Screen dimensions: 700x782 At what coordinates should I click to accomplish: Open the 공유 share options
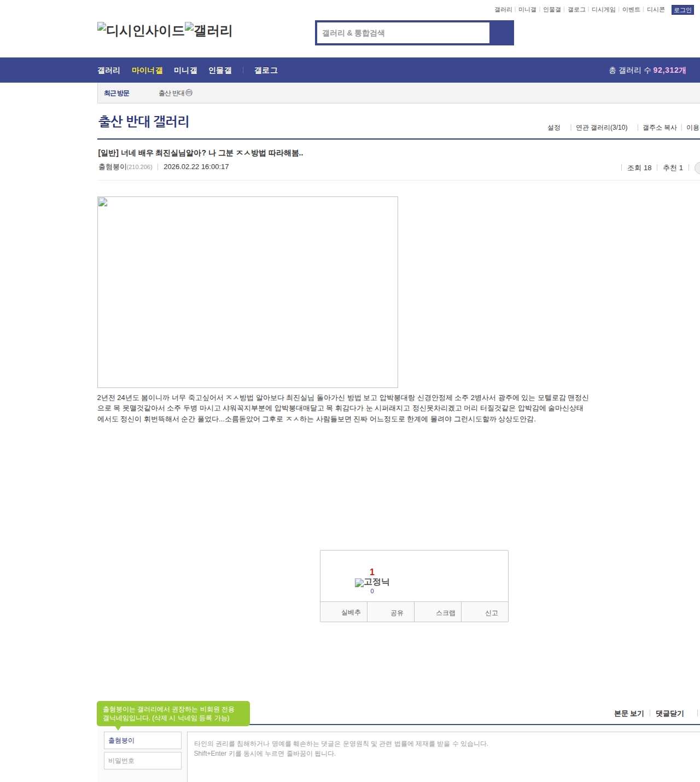pyautogui.click(x=397, y=613)
